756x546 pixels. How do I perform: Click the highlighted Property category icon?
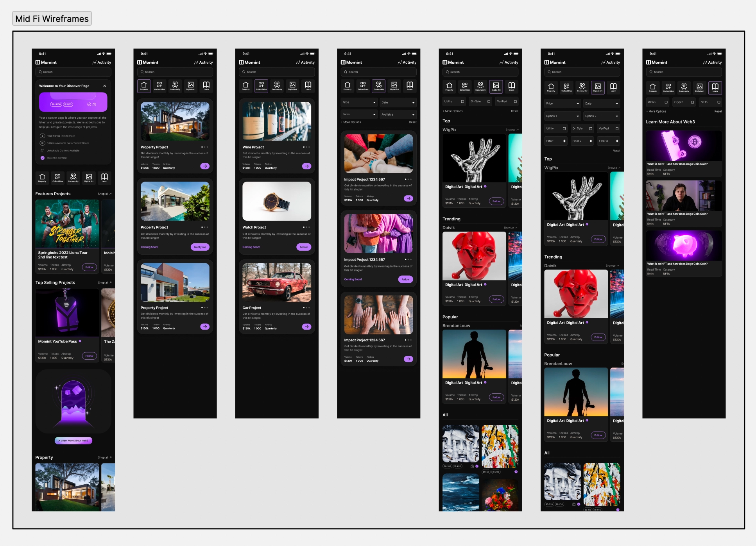pyautogui.click(x=144, y=86)
